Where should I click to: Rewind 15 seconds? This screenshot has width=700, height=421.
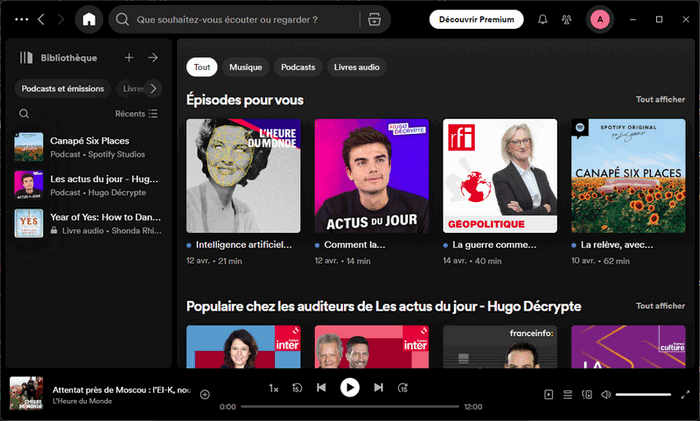click(297, 388)
